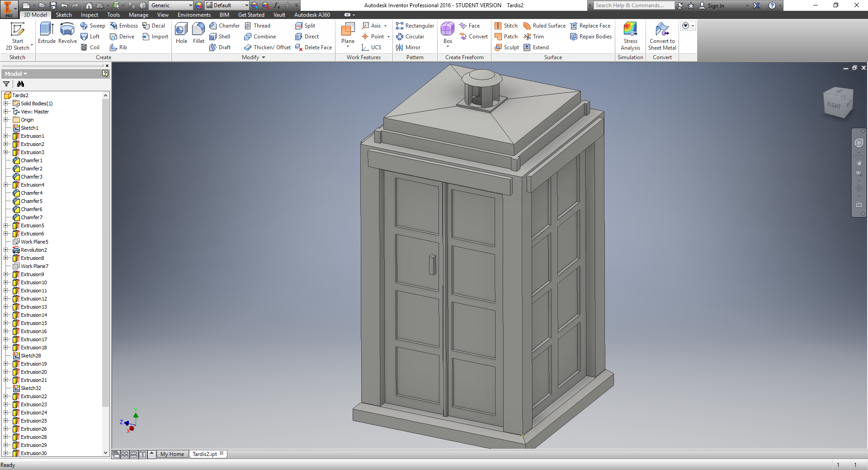Activate the Loft tool

[90, 37]
